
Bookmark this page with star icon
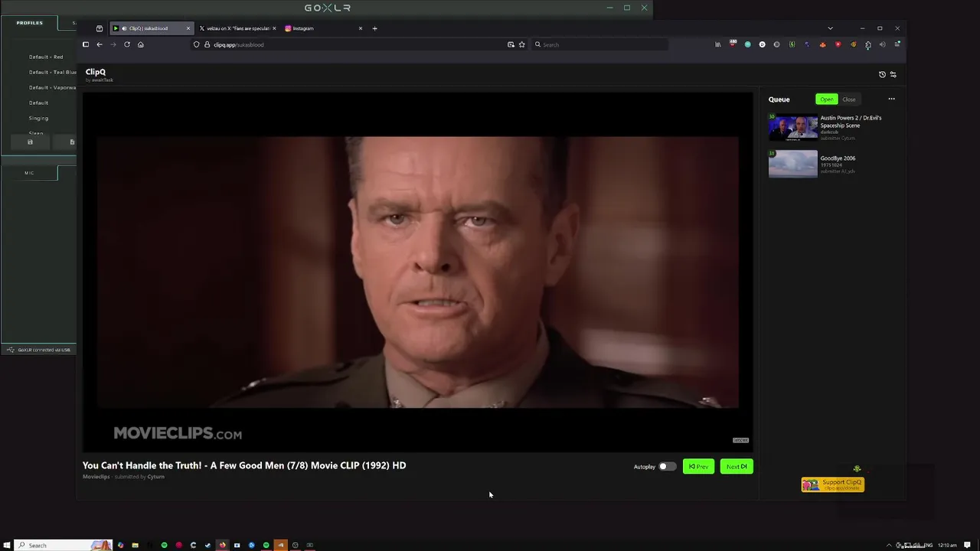point(522,44)
